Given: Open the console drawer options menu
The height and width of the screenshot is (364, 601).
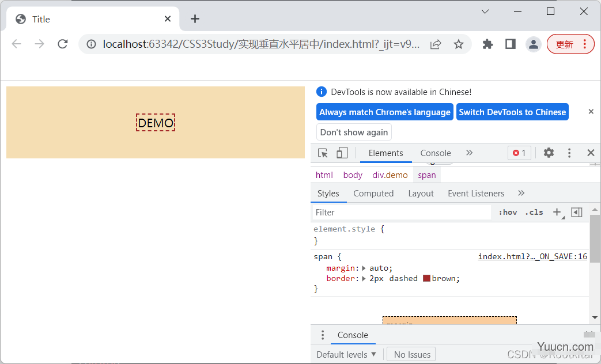Looking at the screenshot, I should [322, 335].
